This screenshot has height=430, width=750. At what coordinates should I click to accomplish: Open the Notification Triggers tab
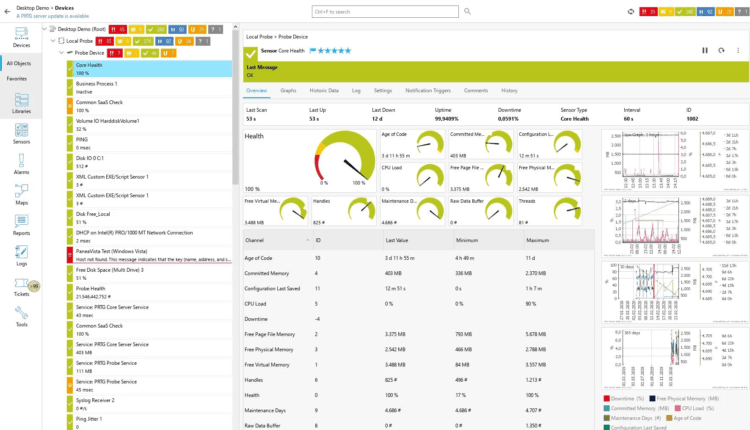point(430,90)
